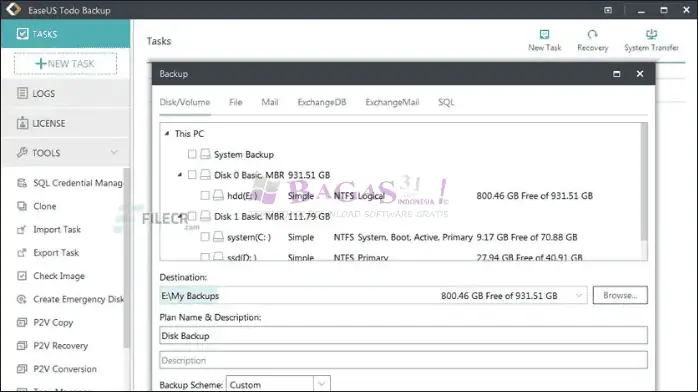
Task: Expand the Destination path dropdown arrow
Action: click(579, 295)
